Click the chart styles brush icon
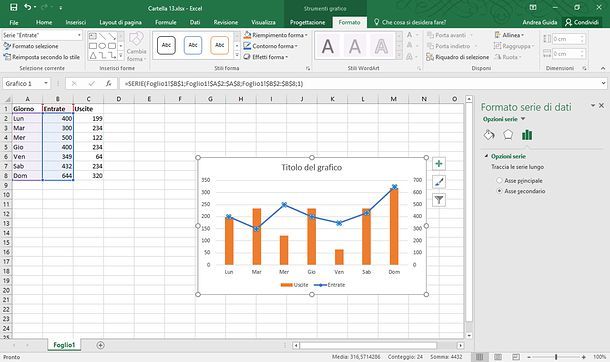 (x=439, y=182)
